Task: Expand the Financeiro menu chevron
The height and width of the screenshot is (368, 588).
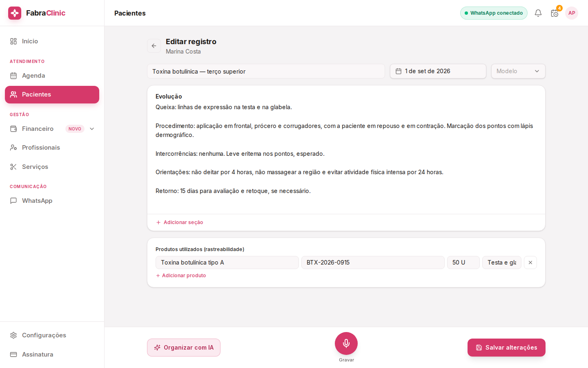Action: (92, 129)
